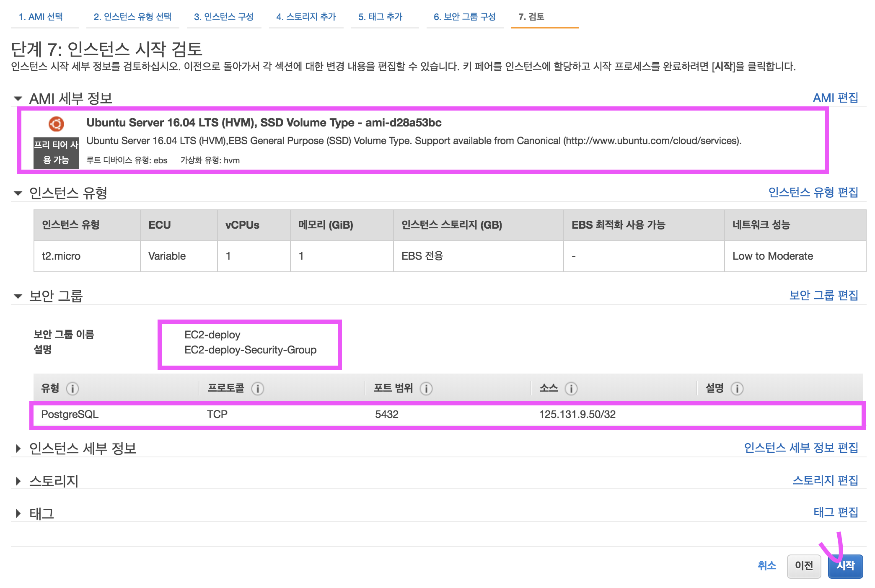The image size is (875, 588).
Task: Click the Ubuntu logo icon
Action: click(56, 124)
